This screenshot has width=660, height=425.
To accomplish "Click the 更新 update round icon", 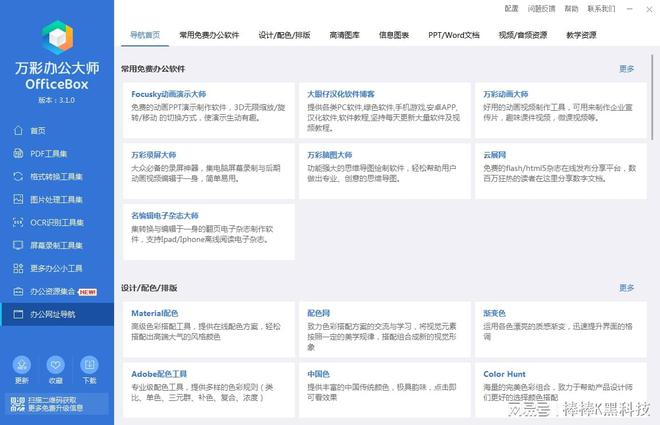I will point(21,365).
